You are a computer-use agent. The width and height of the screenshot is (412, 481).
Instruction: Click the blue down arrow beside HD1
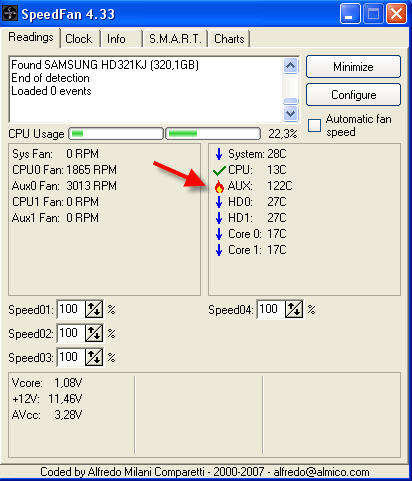pyautogui.click(x=219, y=218)
